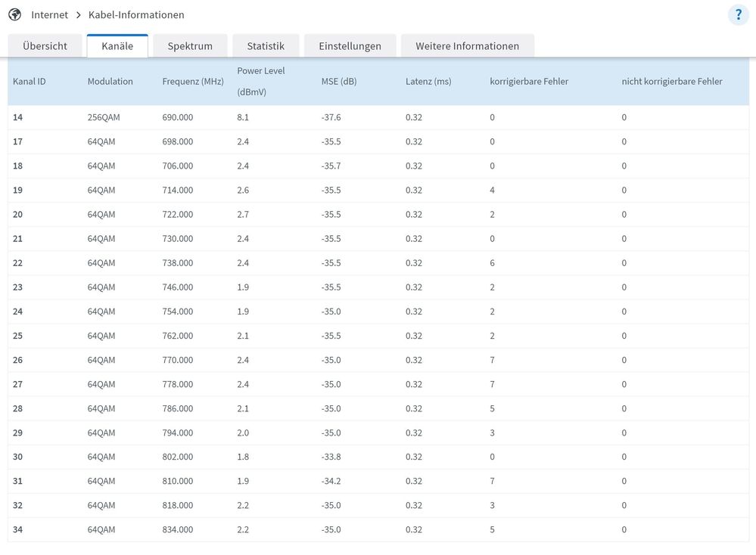Click the globe Internet icon
The height and width of the screenshot is (555, 756).
pyautogui.click(x=15, y=15)
